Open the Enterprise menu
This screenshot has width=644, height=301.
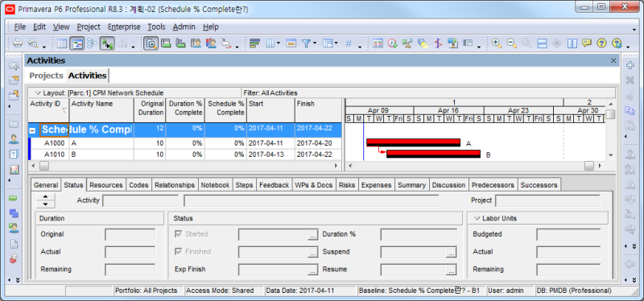[x=124, y=27]
